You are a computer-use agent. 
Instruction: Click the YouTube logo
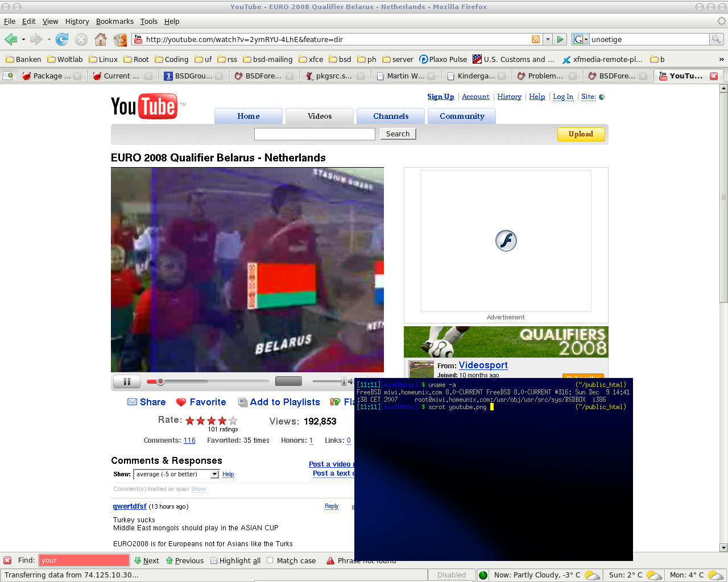click(x=144, y=106)
